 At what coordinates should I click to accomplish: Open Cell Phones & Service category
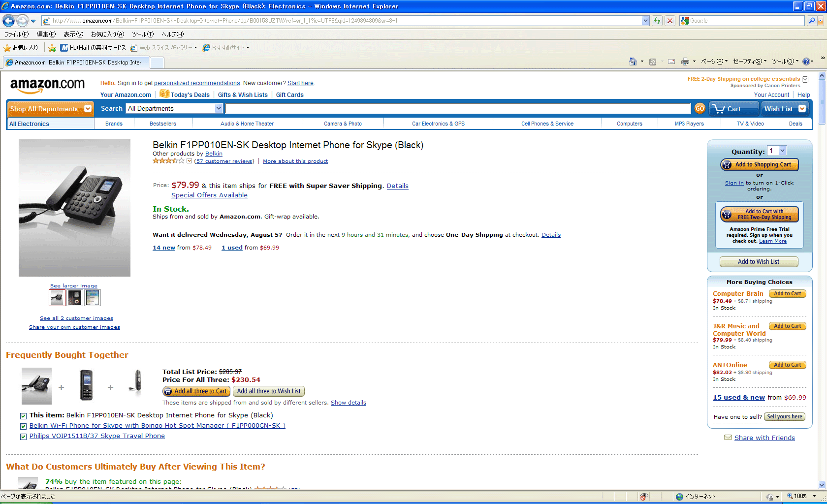point(547,124)
